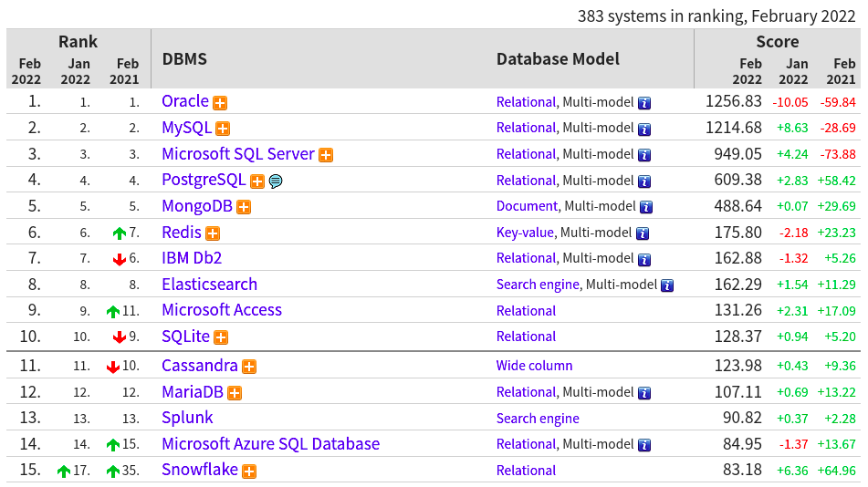This screenshot has height=487, width=868.
Task: Open the Splunk link
Action: coord(187,418)
